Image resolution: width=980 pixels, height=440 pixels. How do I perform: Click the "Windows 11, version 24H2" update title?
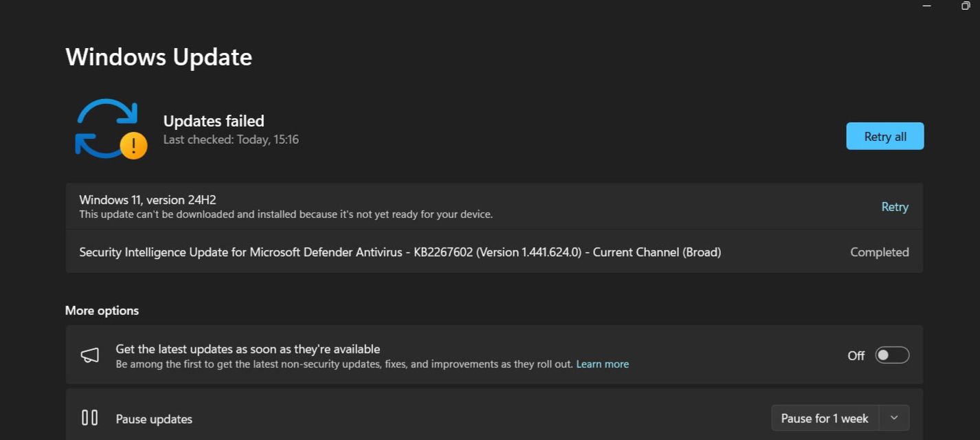coord(148,200)
